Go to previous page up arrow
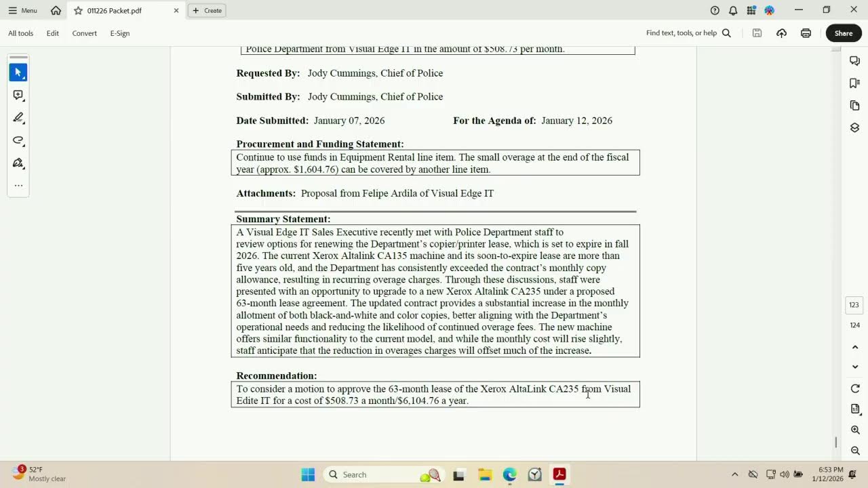Screen dimensions: 868x488 855,347
